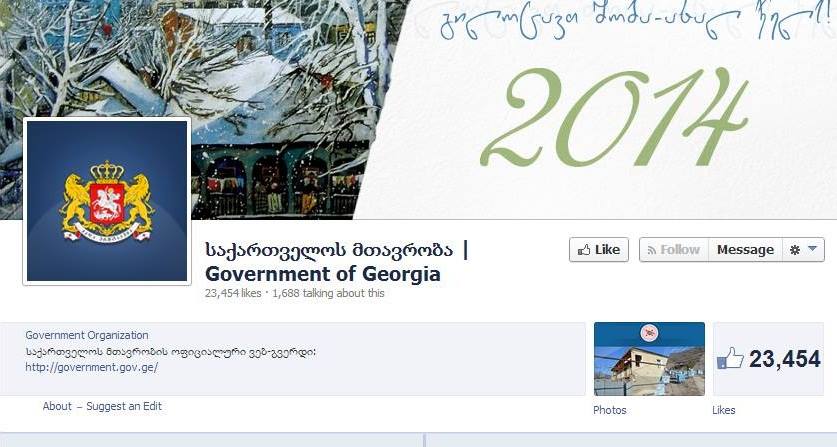Click Suggest an Edit link
Viewport: 837px width, 447px height.
click(124, 406)
